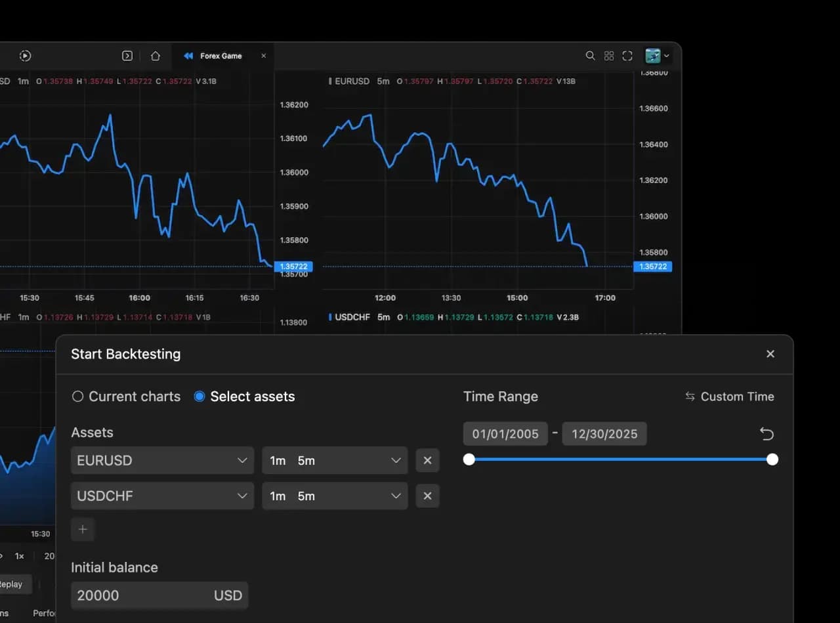
Task: Click the Custom Time option
Action: pos(729,396)
